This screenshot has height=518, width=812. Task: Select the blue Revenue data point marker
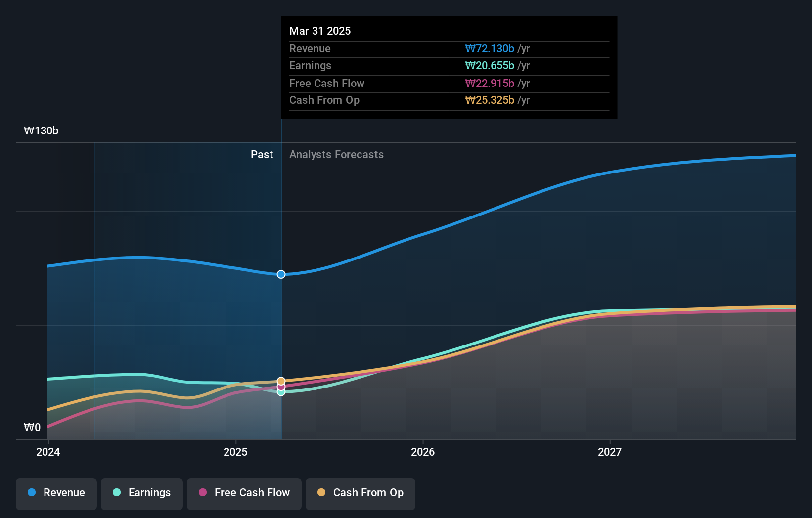coord(281,274)
